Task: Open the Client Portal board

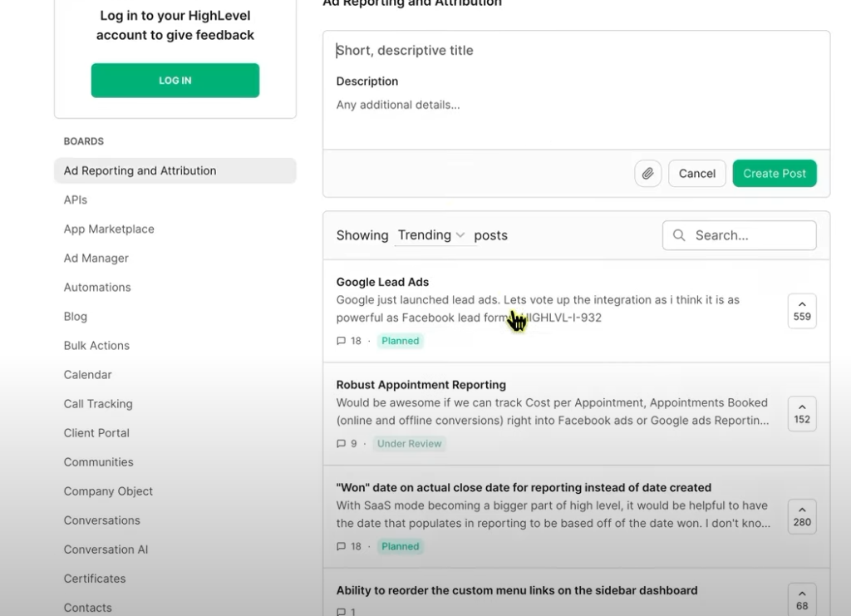Action: [x=96, y=433]
